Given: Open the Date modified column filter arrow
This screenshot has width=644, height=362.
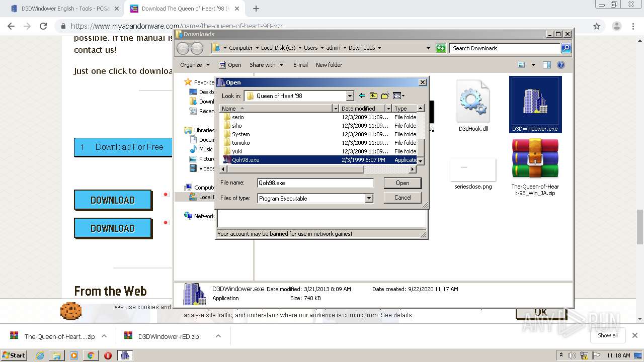Looking at the screenshot, I should click(x=388, y=109).
